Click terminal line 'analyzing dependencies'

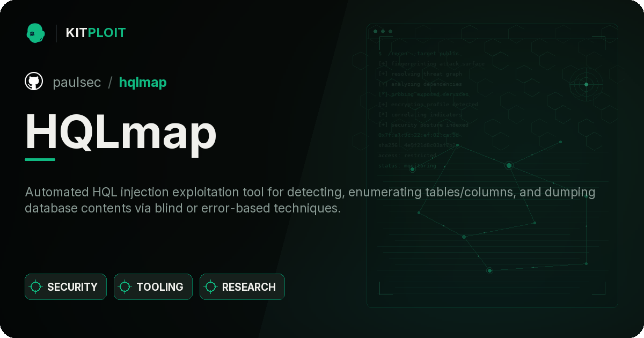click(420, 84)
